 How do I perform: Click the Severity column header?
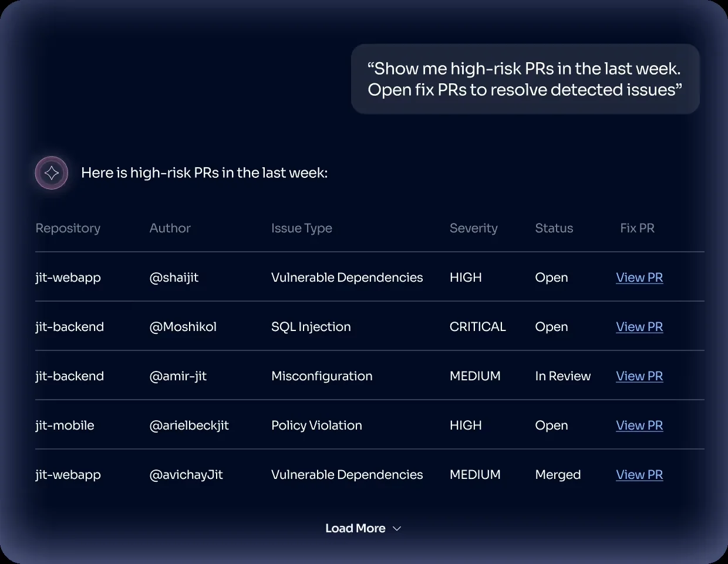click(474, 228)
